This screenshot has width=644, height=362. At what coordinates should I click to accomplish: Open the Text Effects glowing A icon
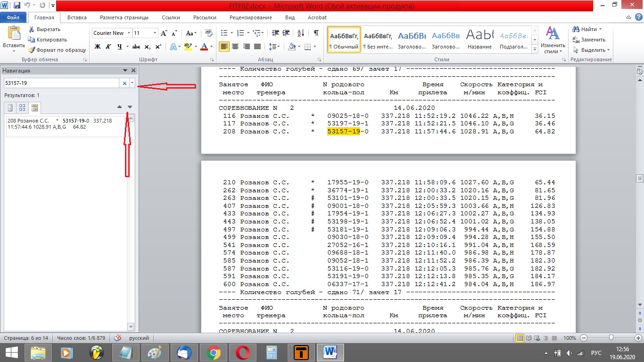point(173,47)
